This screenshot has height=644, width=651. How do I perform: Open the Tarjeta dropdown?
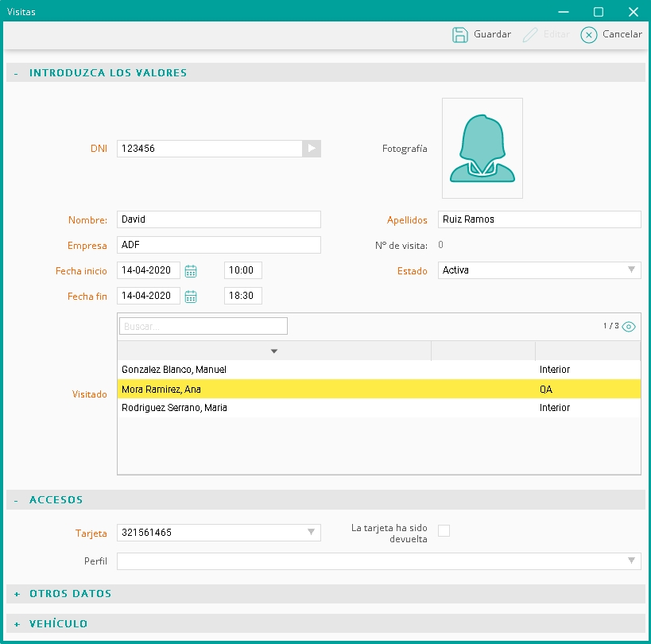pos(311,532)
